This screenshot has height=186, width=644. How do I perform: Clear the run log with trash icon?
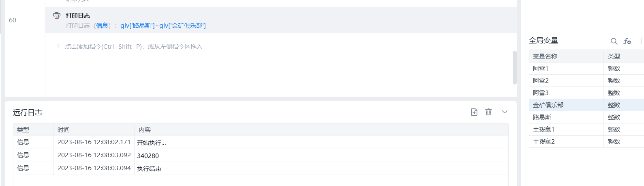point(488,112)
